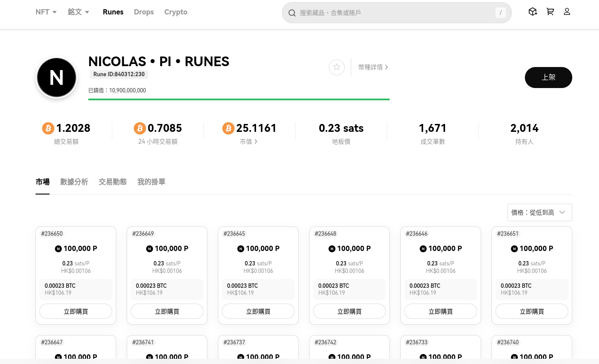Expand the 銘文 dropdown menu

click(78, 12)
